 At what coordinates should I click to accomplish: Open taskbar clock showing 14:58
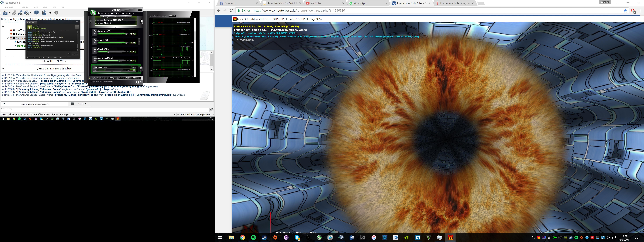pyautogui.click(x=624, y=238)
